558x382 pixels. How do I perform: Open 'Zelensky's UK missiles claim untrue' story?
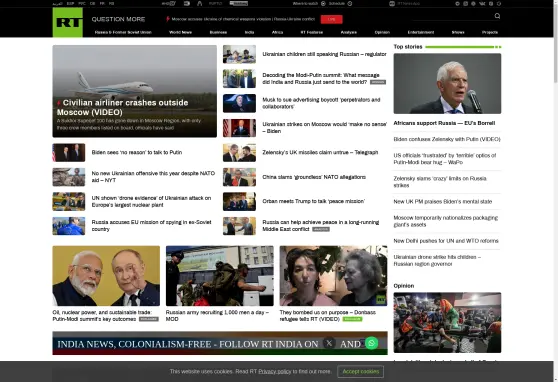click(320, 152)
